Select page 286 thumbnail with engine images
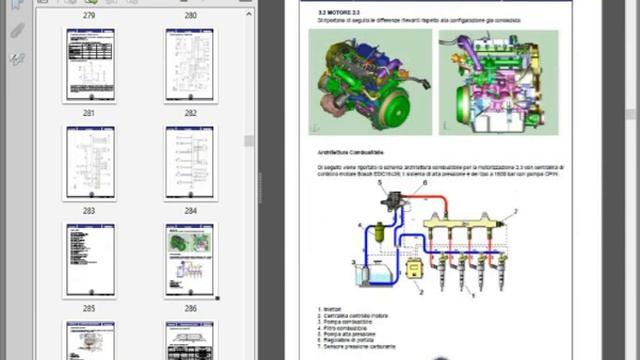 point(190,260)
